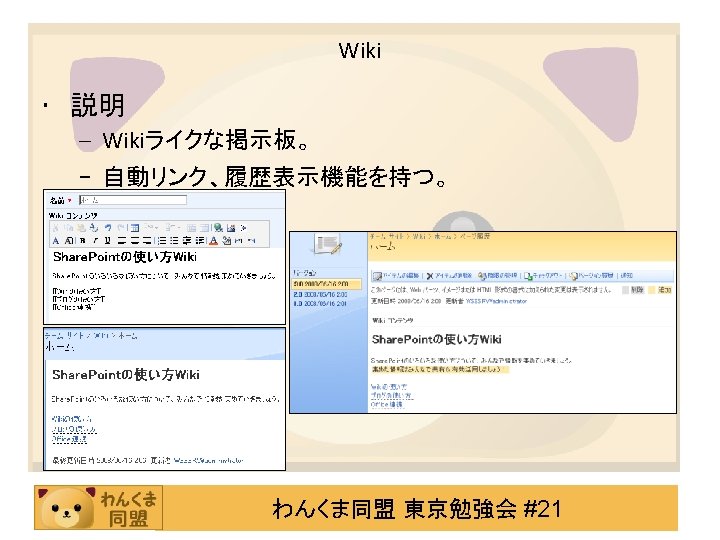Click the Insert Hyperlink globe icon
The image size is (720, 540).
[218, 228]
